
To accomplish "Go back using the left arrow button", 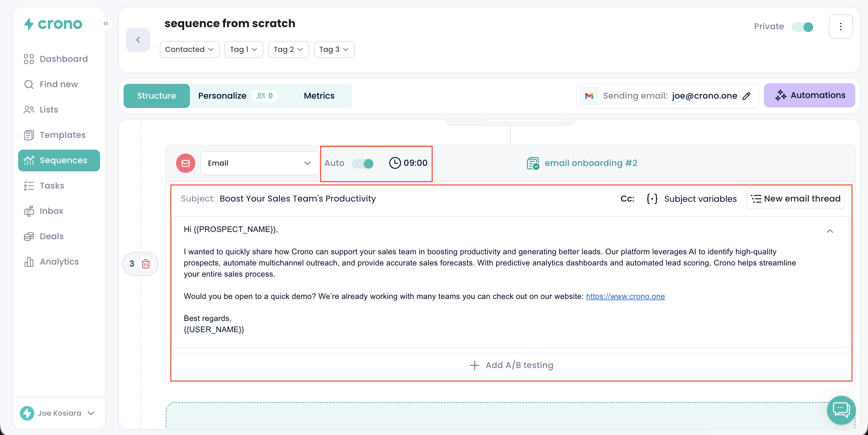I will point(138,40).
